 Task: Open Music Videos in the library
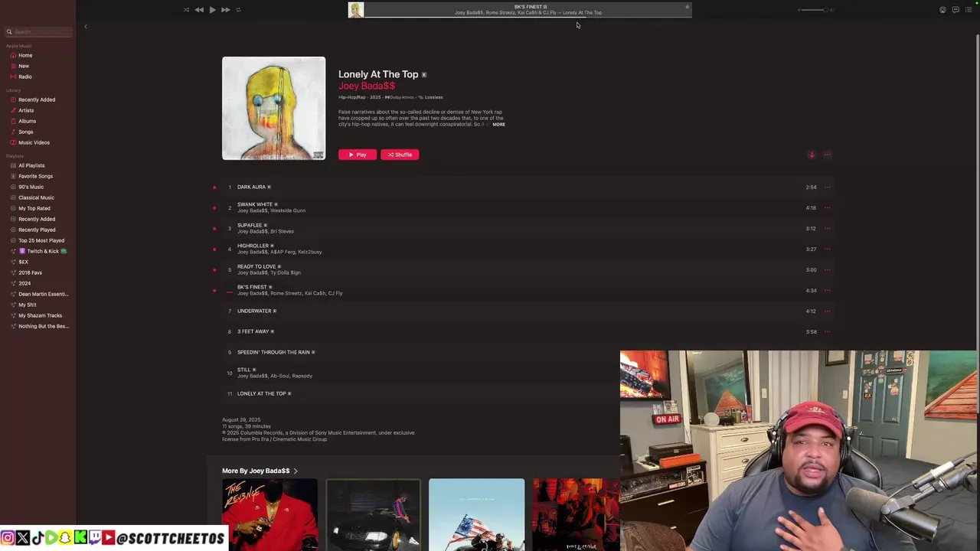pyautogui.click(x=34, y=142)
